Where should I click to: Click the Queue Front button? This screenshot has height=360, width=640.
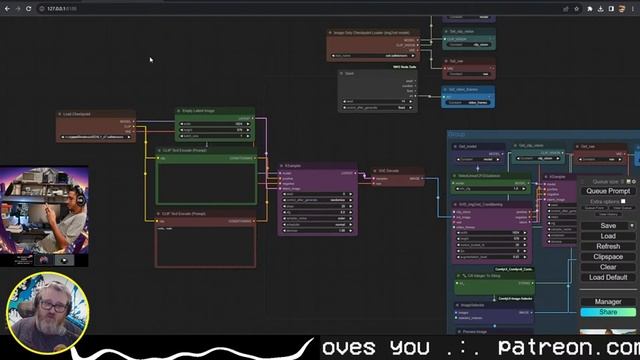[595, 208]
